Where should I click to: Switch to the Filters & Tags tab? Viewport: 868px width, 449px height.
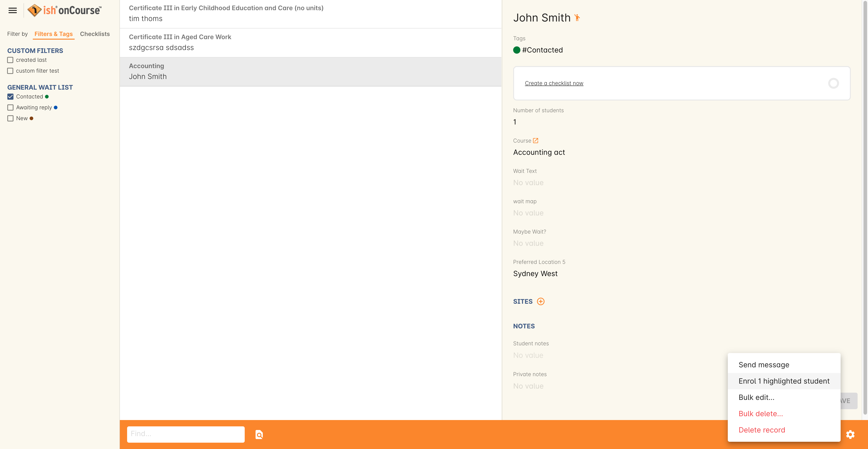[x=54, y=34]
